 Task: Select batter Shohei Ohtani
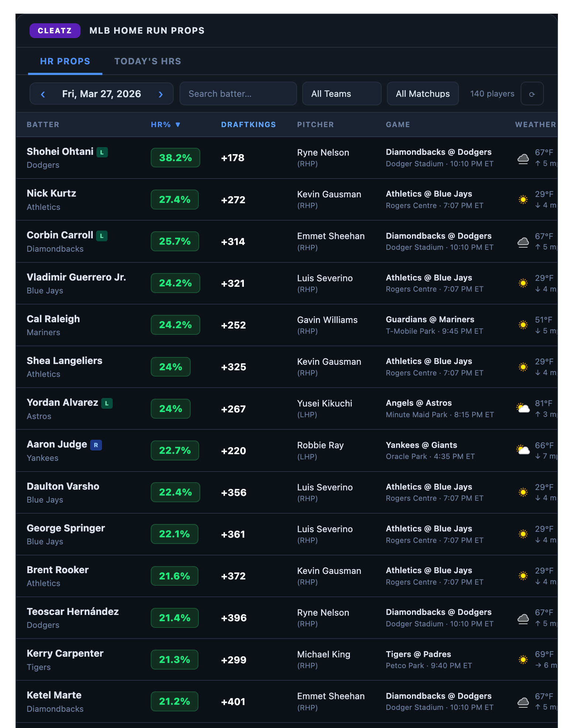[x=60, y=152]
